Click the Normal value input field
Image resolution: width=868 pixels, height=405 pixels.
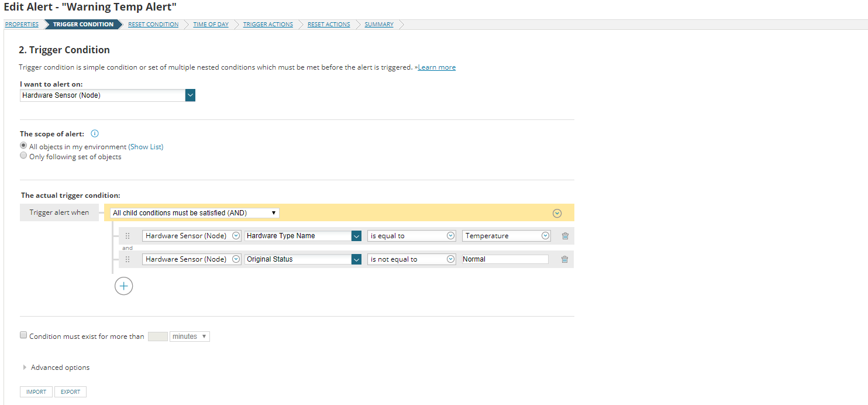[x=505, y=259]
